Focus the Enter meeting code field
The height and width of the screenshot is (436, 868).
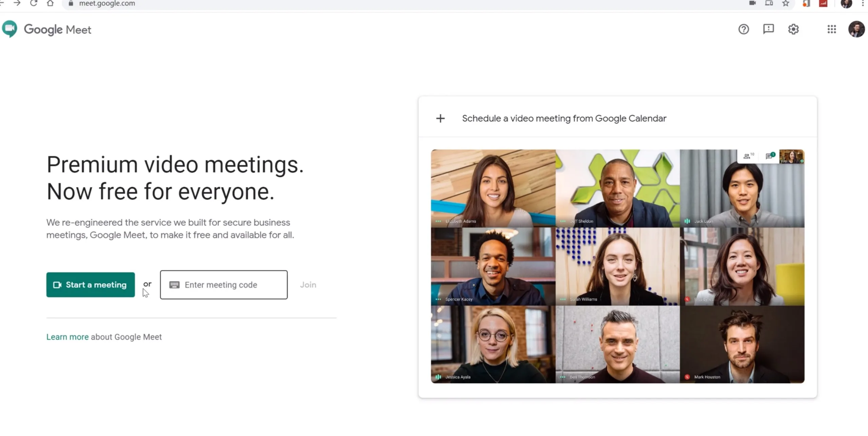coord(224,285)
